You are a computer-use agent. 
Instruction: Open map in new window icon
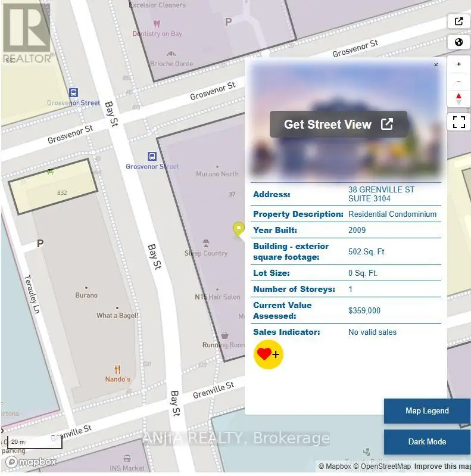pyautogui.click(x=458, y=21)
